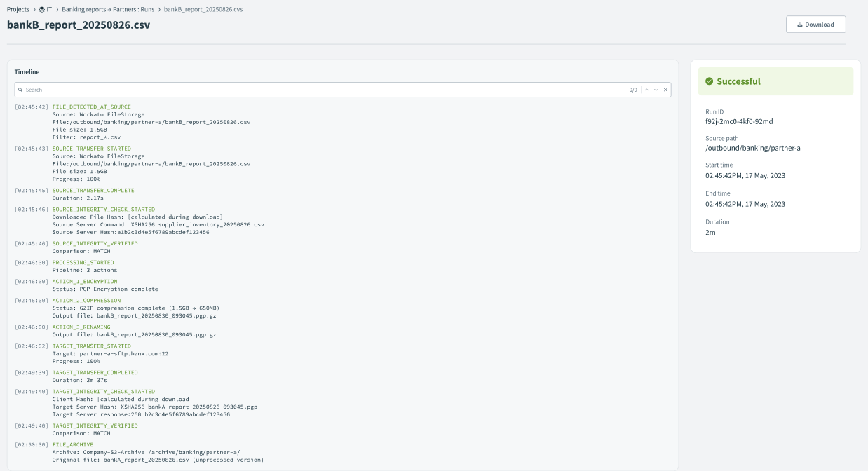Select the SOURCE_TRANSFER_STARTED event

[91, 149]
